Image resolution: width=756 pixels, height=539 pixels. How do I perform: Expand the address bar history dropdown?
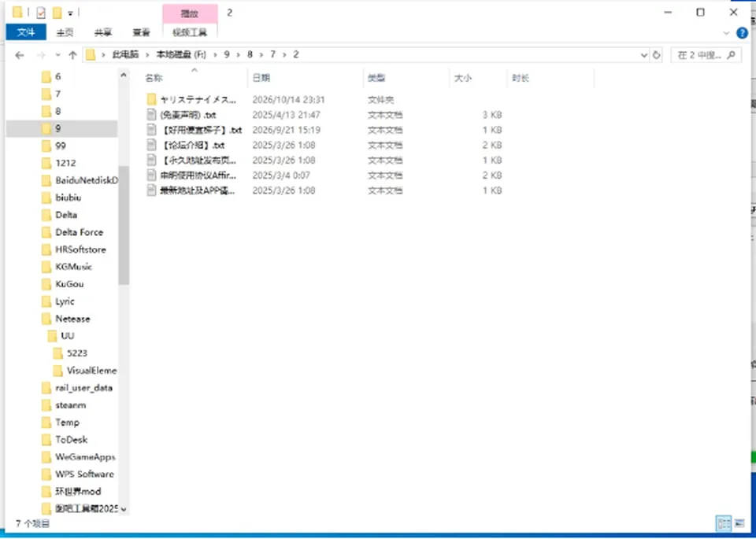click(x=644, y=55)
